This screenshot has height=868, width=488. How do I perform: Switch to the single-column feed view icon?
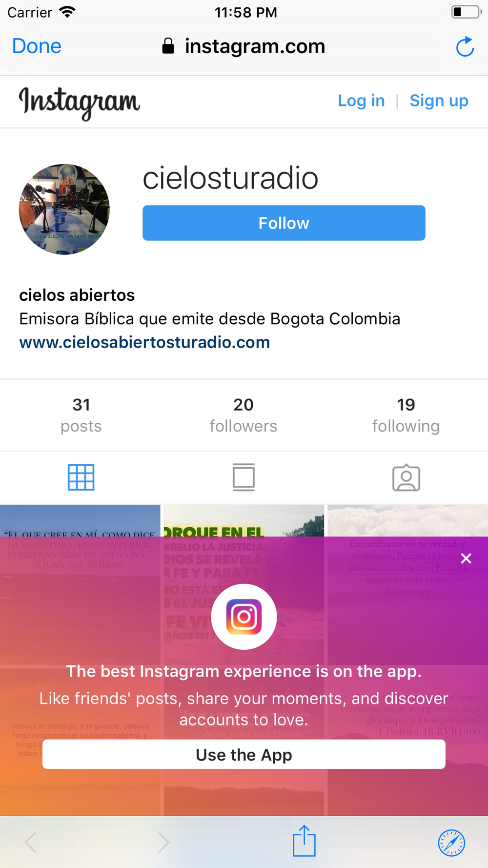[x=244, y=477]
